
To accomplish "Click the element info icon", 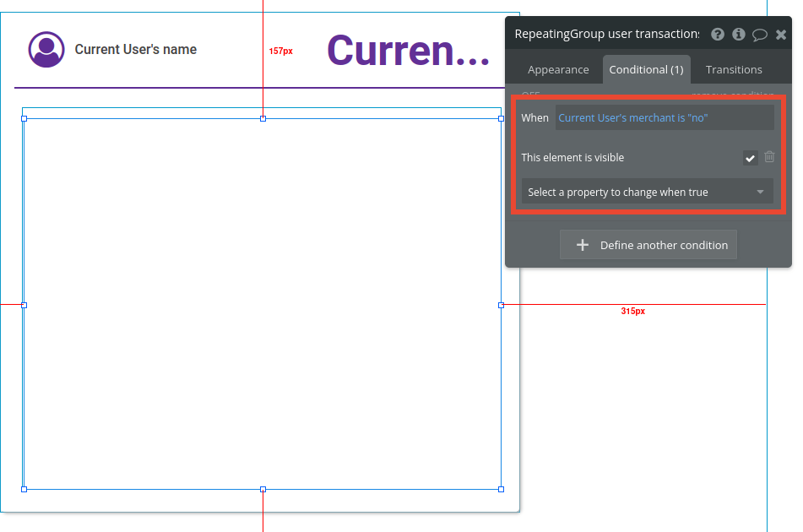I will coord(739,35).
